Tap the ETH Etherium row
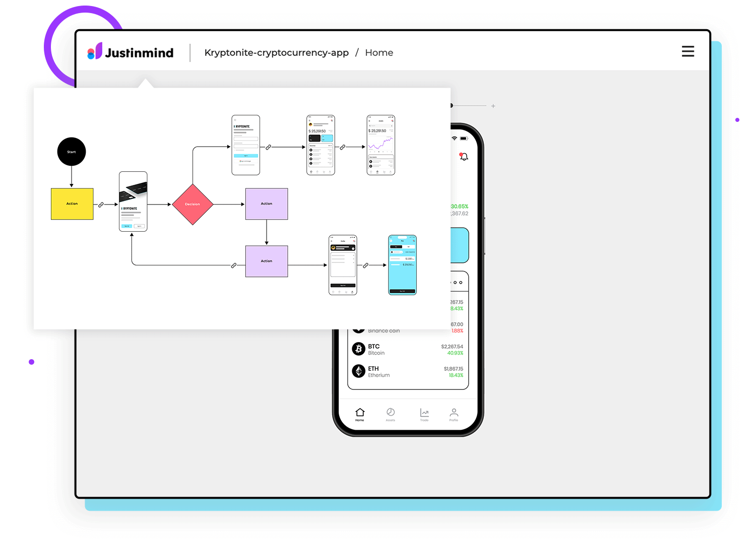756x541 pixels. (x=408, y=371)
